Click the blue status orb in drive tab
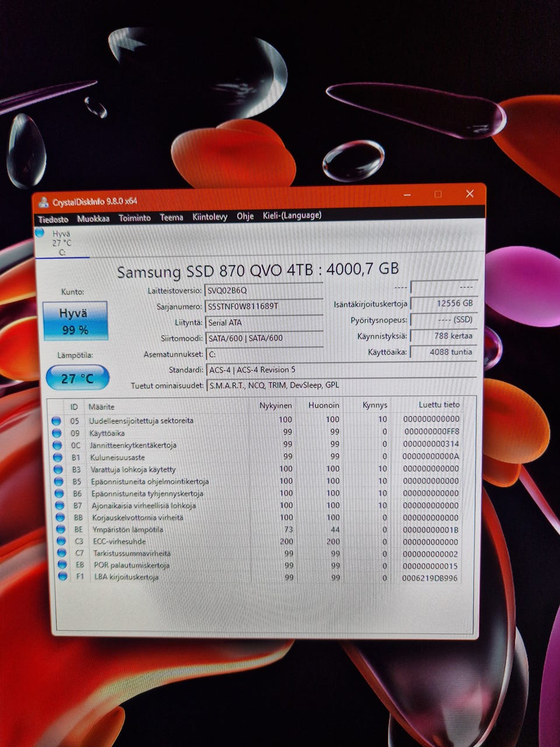The height and width of the screenshot is (747, 560). (40, 233)
